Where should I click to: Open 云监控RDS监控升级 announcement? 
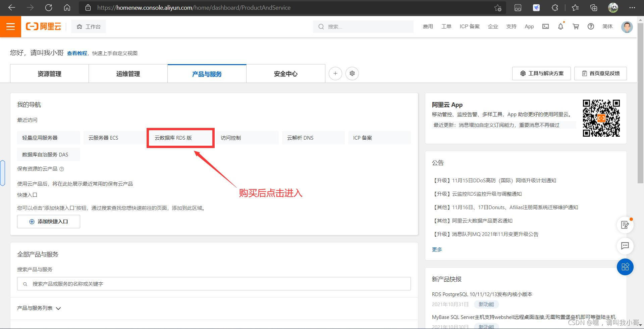tap(477, 194)
